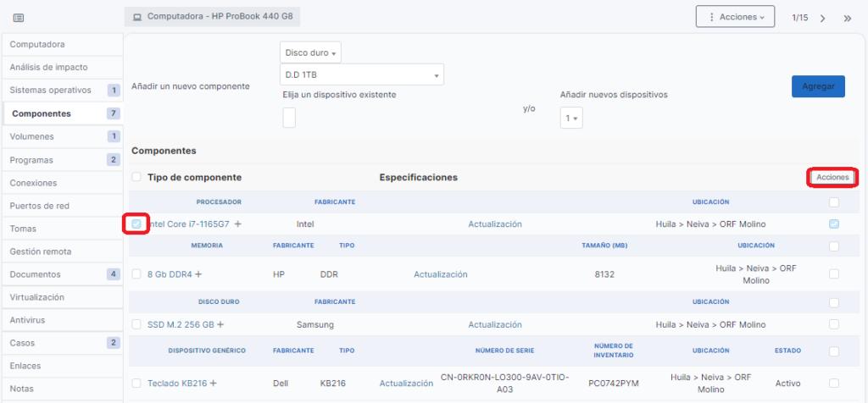Click the existing device input box
This screenshot has width=868, height=403.
[x=289, y=118]
